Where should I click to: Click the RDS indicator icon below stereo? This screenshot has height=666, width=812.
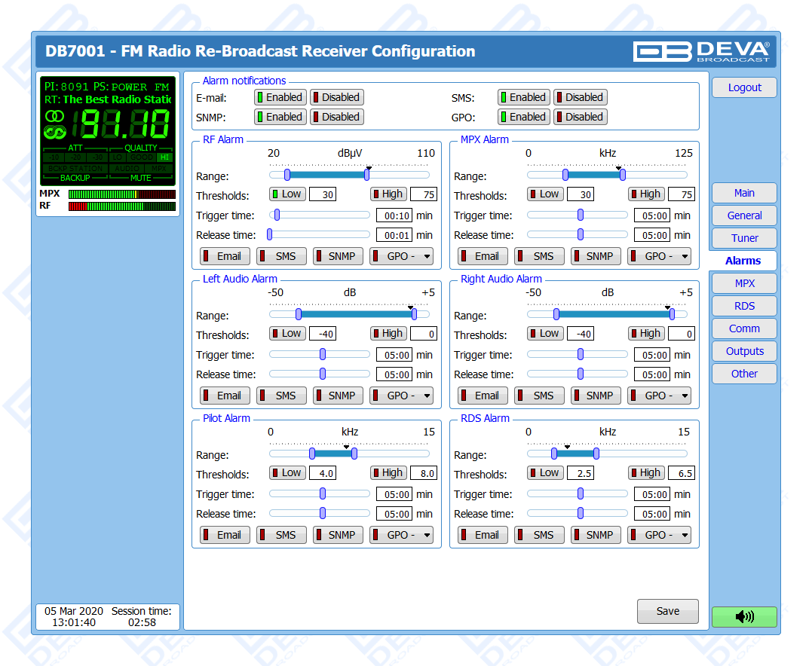pyautogui.click(x=55, y=133)
